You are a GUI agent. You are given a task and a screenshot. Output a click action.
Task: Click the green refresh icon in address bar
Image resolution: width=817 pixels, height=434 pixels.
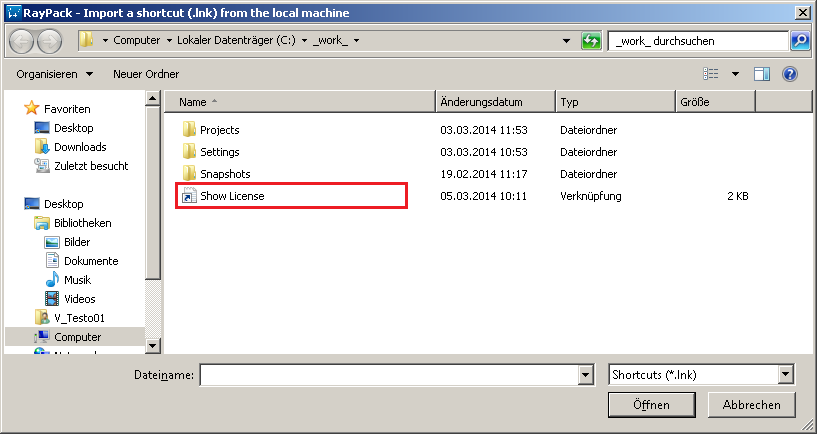pos(591,41)
